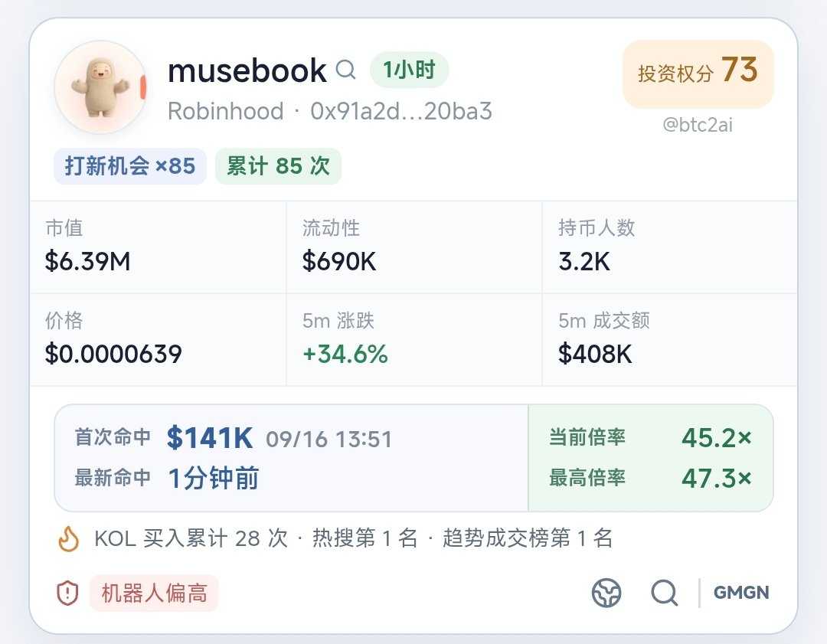The width and height of the screenshot is (827, 644).
Task: Open the GMGN link
Action: point(741,592)
